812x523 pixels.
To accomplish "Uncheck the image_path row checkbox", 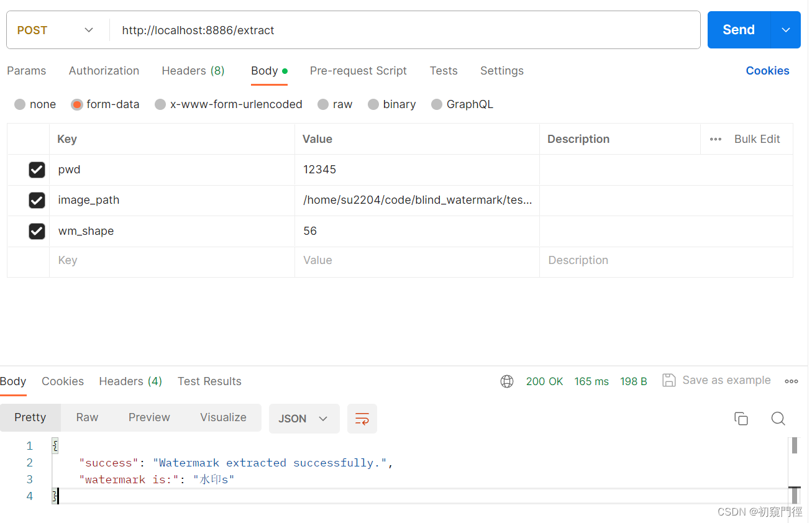I will point(37,200).
